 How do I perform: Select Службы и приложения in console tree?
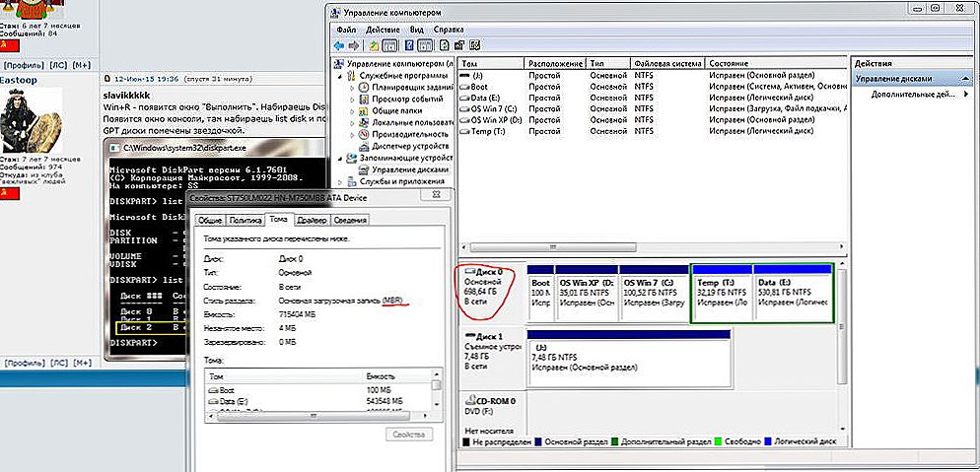[402, 181]
